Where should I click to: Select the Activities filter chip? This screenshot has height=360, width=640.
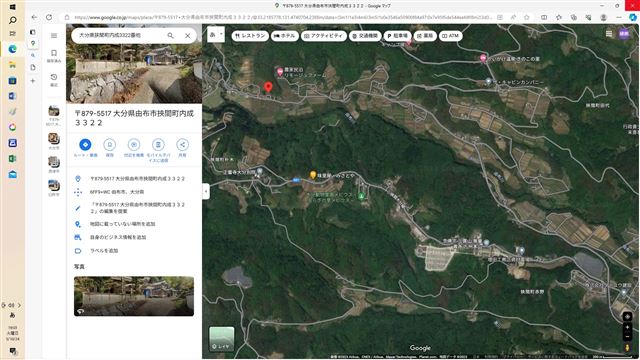pyautogui.click(x=324, y=36)
